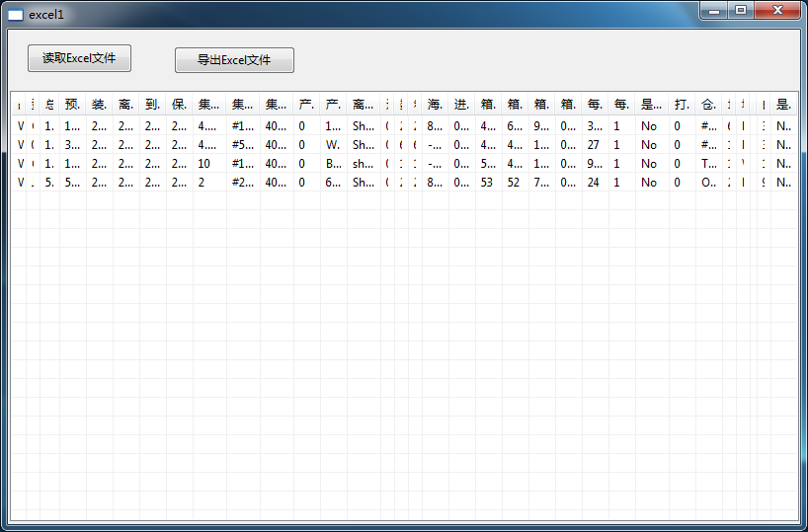The height and width of the screenshot is (532, 808).
Task: Select the 保 column header
Action: tap(180, 105)
